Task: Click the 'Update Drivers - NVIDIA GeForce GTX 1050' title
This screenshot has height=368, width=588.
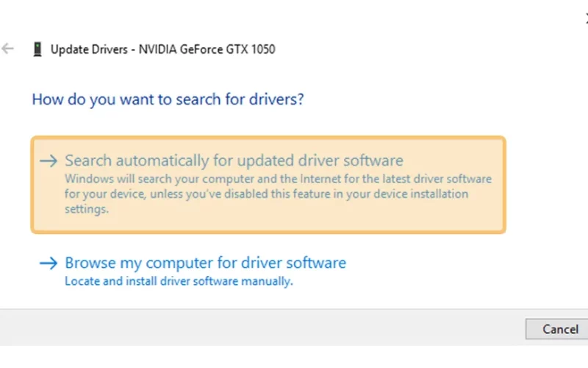Action: tap(162, 49)
